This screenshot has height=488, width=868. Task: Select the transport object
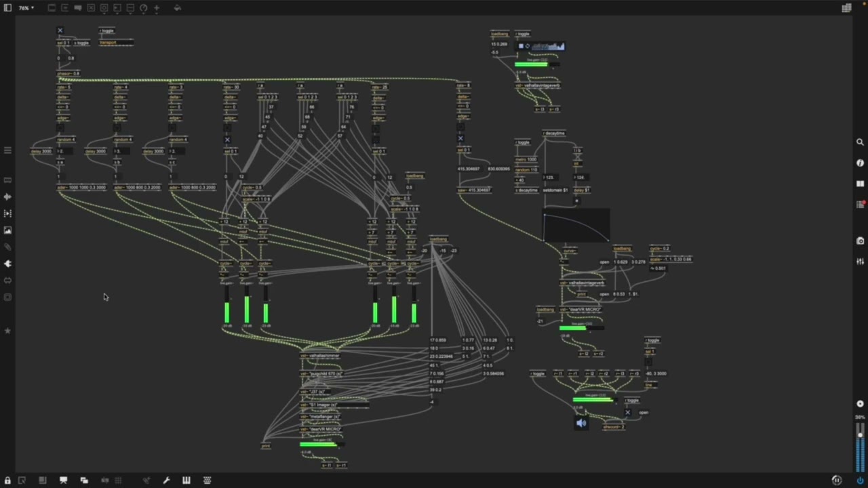click(116, 43)
